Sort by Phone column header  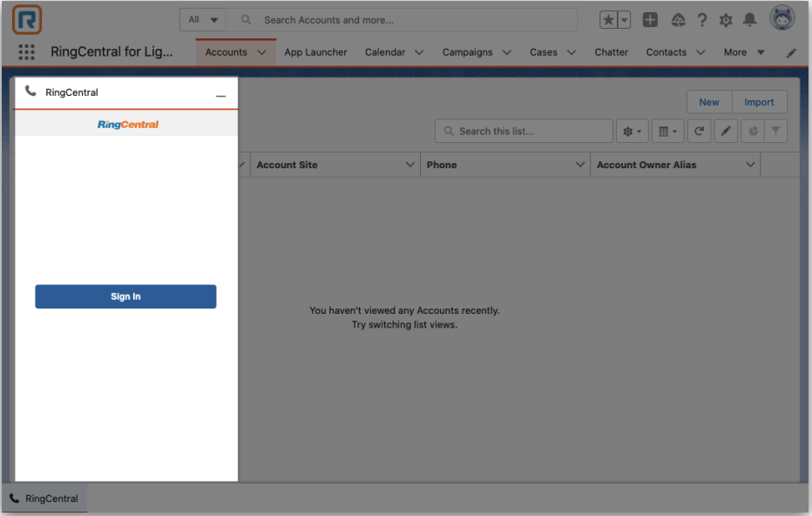pos(442,165)
